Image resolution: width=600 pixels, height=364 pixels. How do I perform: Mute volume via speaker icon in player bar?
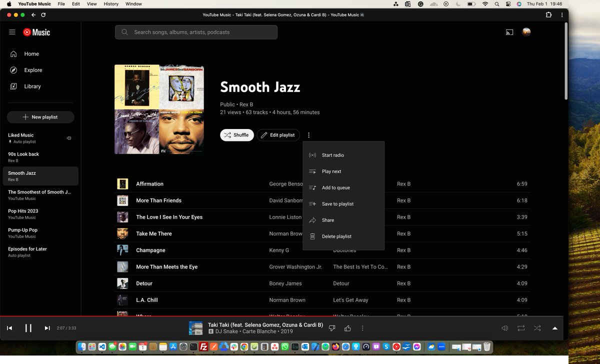505,328
